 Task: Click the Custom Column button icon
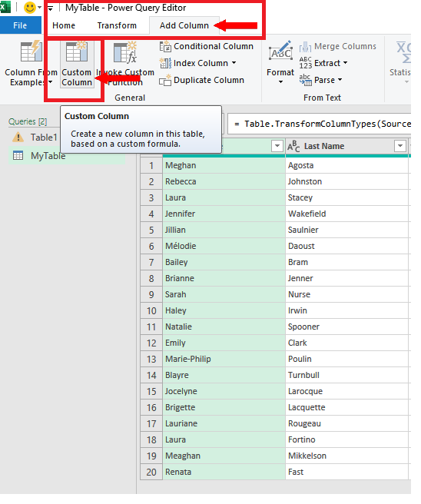[77, 51]
